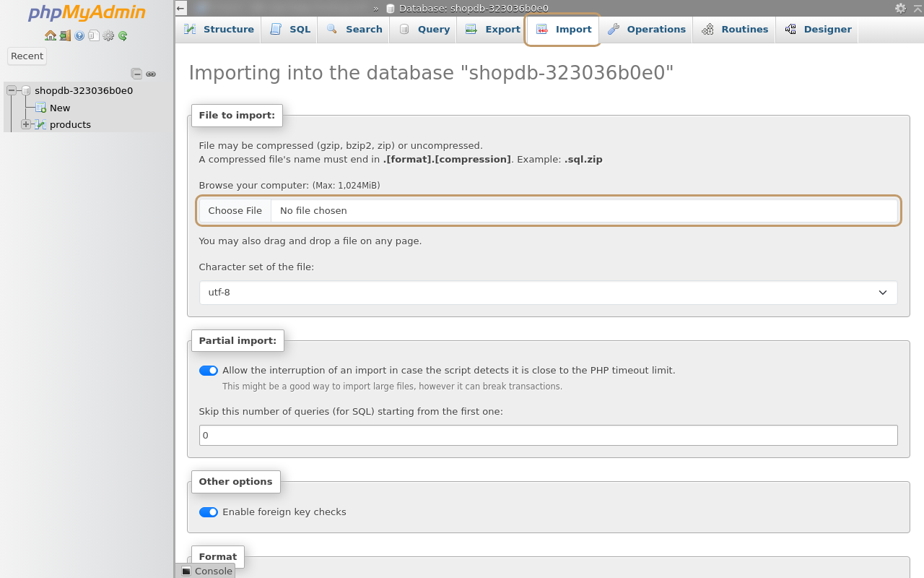This screenshot has height=578, width=924.
Task: Open the Console bar at bottom
Action: tap(207, 571)
